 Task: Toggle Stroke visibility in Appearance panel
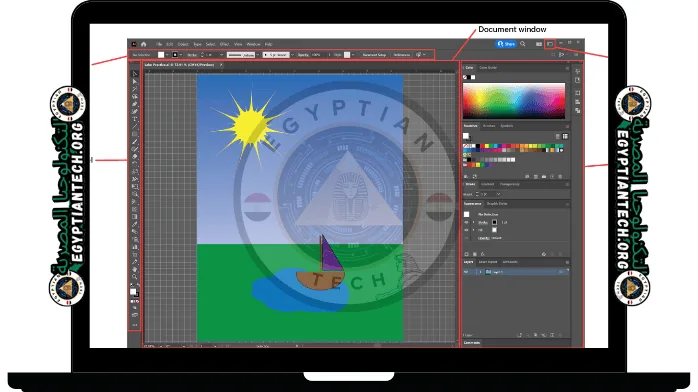click(x=467, y=222)
